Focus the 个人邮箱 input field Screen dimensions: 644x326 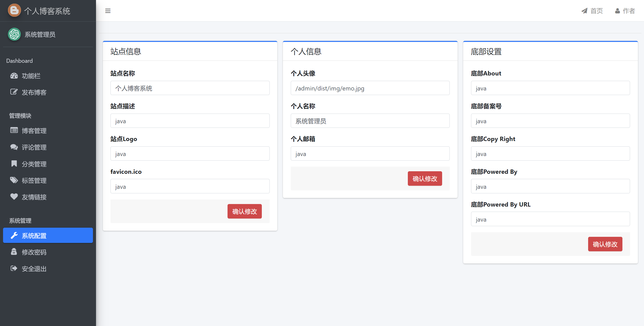pos(370,153)
